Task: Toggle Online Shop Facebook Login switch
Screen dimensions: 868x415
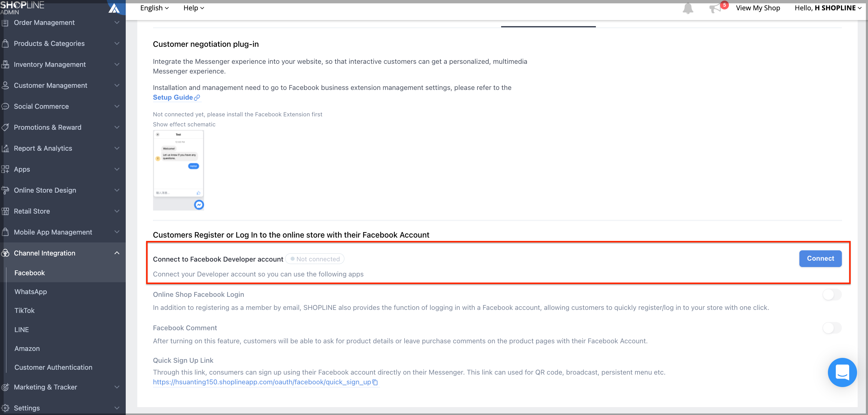Action: click(832, 294)
